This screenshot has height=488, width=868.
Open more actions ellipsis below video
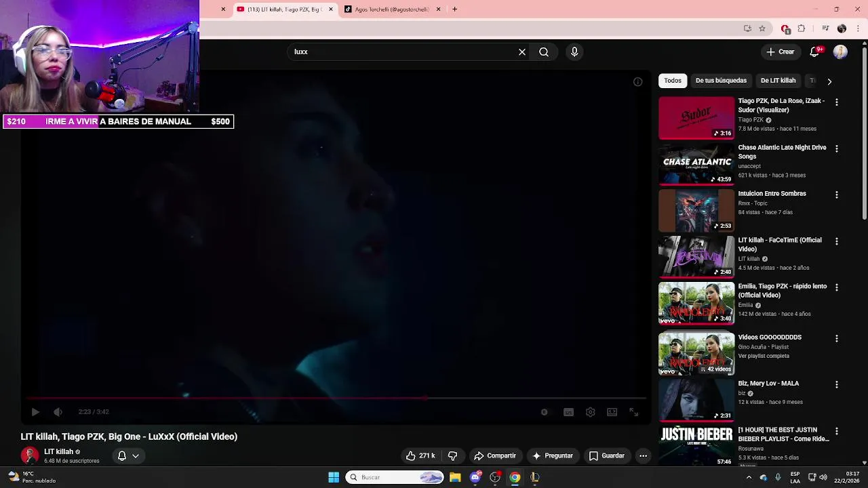(643, 455)
